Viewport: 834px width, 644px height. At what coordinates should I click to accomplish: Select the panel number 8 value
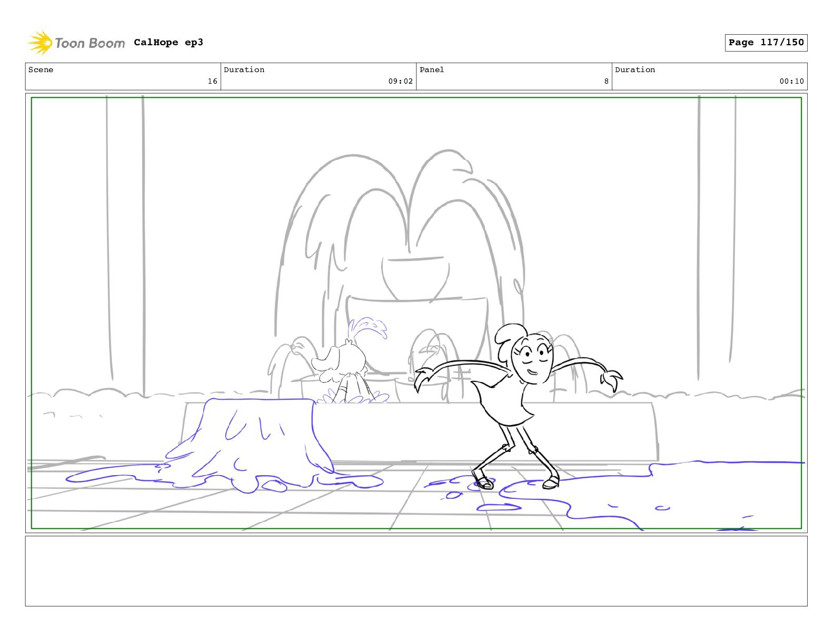click(606, 81)
